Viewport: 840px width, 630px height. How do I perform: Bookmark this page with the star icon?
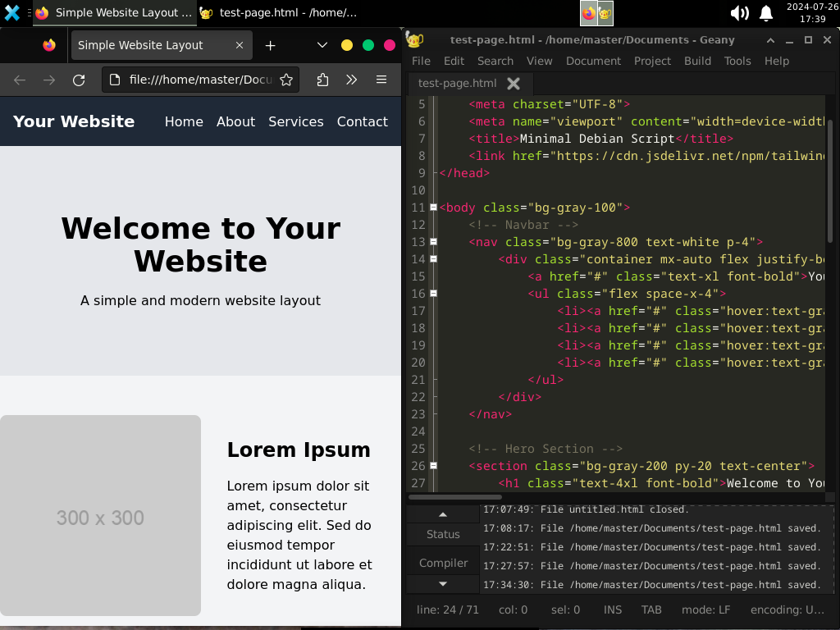(x=286, y=80)
